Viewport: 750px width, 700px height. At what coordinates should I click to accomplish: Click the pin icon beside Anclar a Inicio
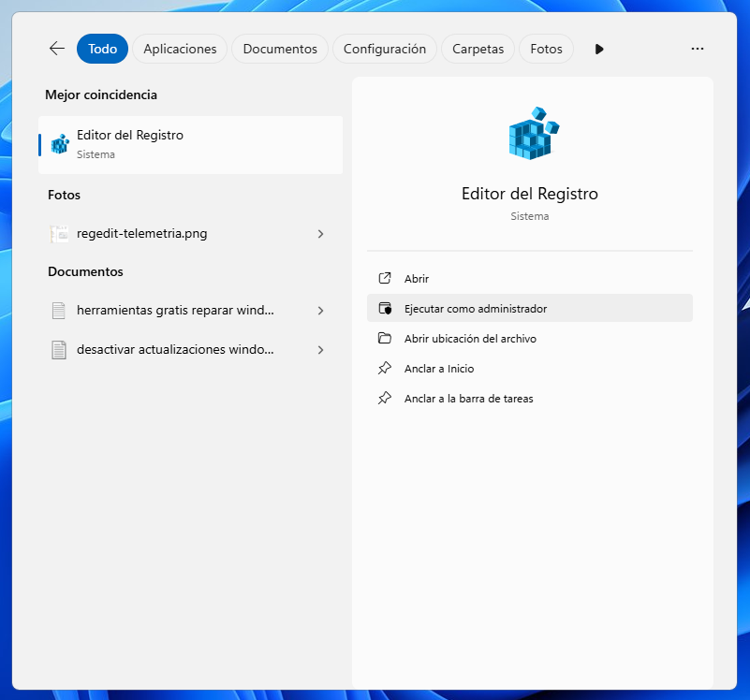click(385, 368)
